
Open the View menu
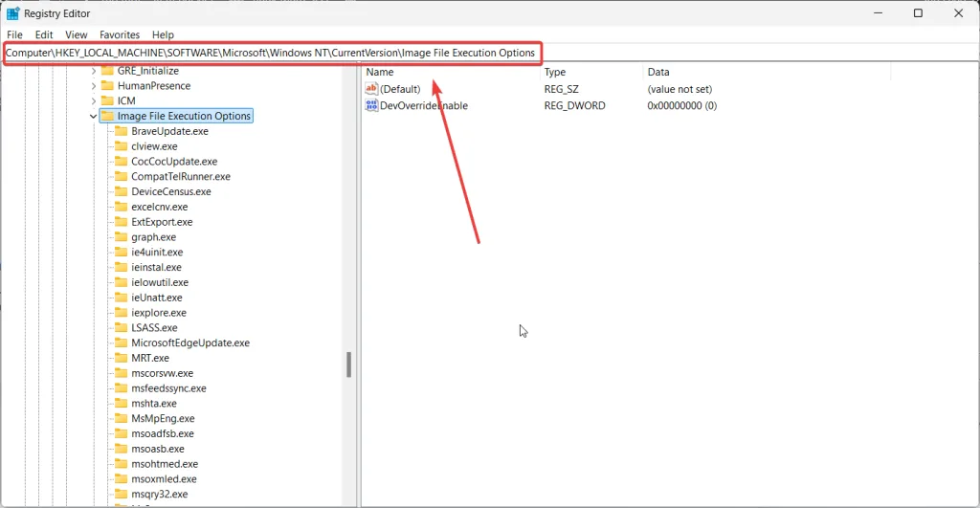pyautogui.click(x=77, y=35)
